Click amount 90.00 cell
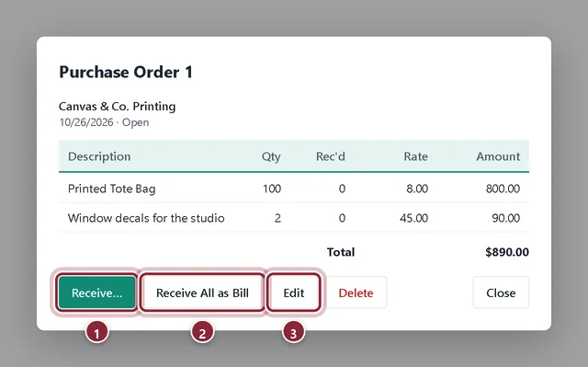 506,218
